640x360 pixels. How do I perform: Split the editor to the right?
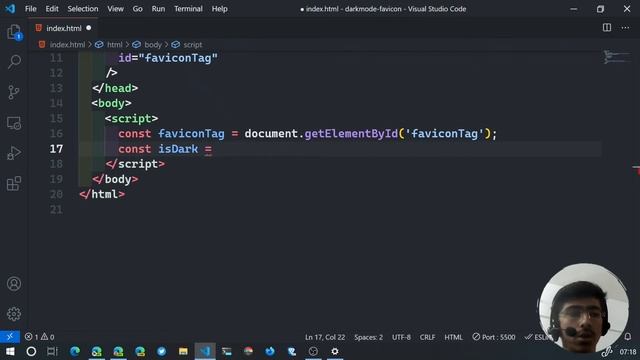(x=607, y=28)
